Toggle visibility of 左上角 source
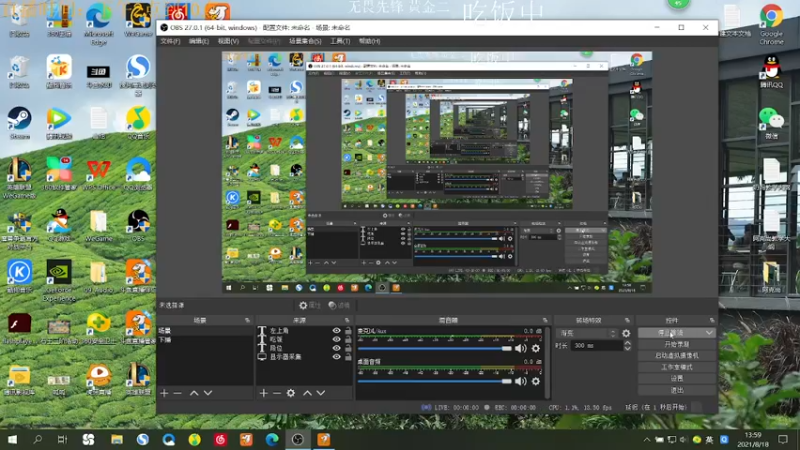Viewport: 800px width, 450px height. tap(336, 331)
